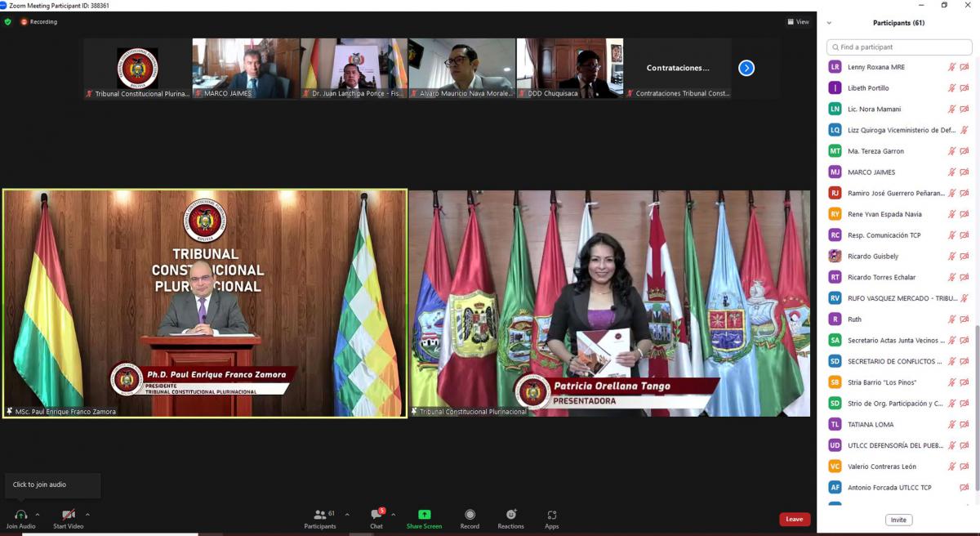This screenshot has height=536, width=980.
Task: Open the Chat panel
Action: [x=376, y=515]
